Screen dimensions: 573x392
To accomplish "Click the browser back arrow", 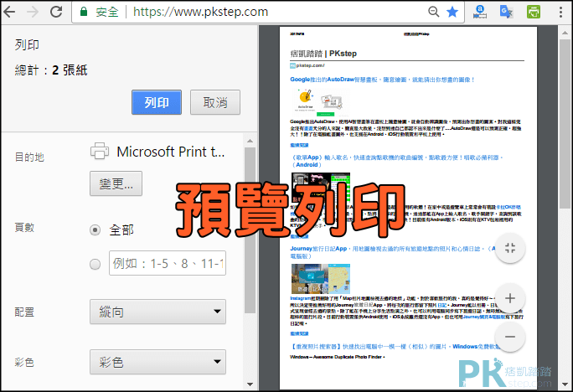I will (x=9, y=12).
